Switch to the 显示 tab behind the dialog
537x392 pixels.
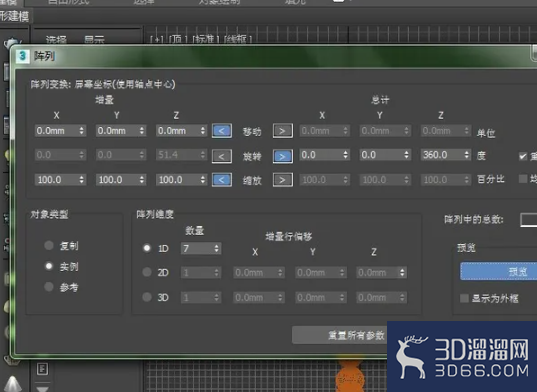point(94,40)
